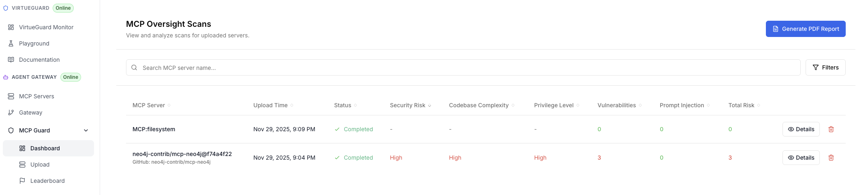Open the Filters options
The width and height of the screenshot is (868, 195).
point(825,67)
